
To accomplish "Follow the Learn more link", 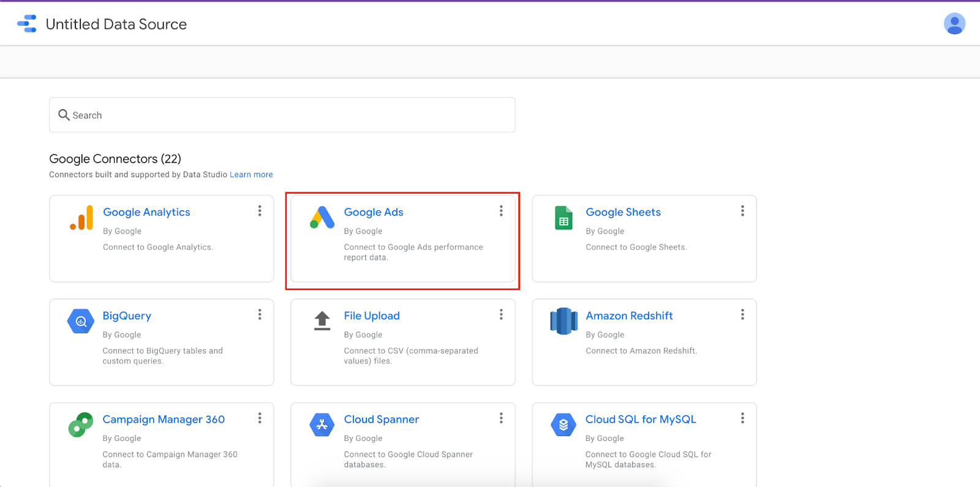I will [x=251, y=175].
